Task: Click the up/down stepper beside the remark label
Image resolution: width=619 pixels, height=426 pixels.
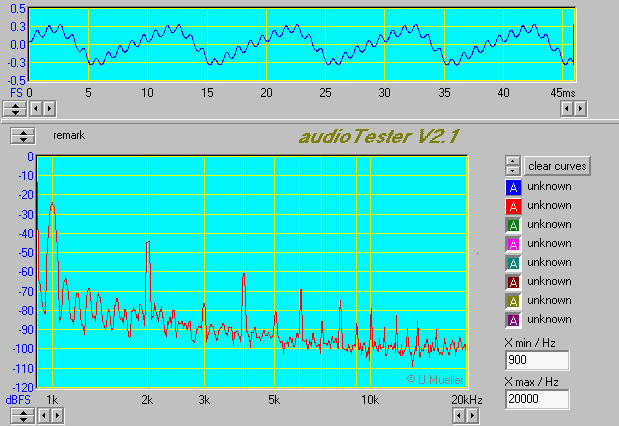Action: pos(23,135)
